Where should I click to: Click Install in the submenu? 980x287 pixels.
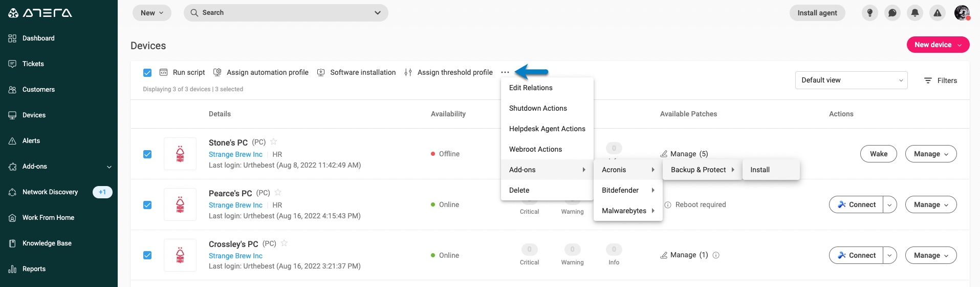(771, 170)
